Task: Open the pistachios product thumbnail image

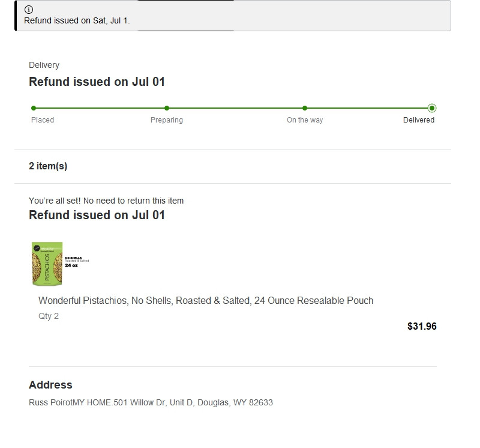Action: 47,264
